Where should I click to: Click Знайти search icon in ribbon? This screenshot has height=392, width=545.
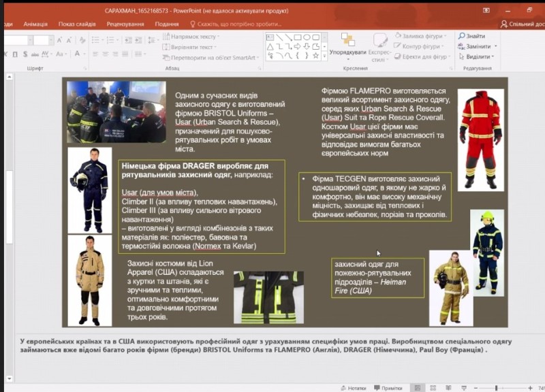coord(471,36)
